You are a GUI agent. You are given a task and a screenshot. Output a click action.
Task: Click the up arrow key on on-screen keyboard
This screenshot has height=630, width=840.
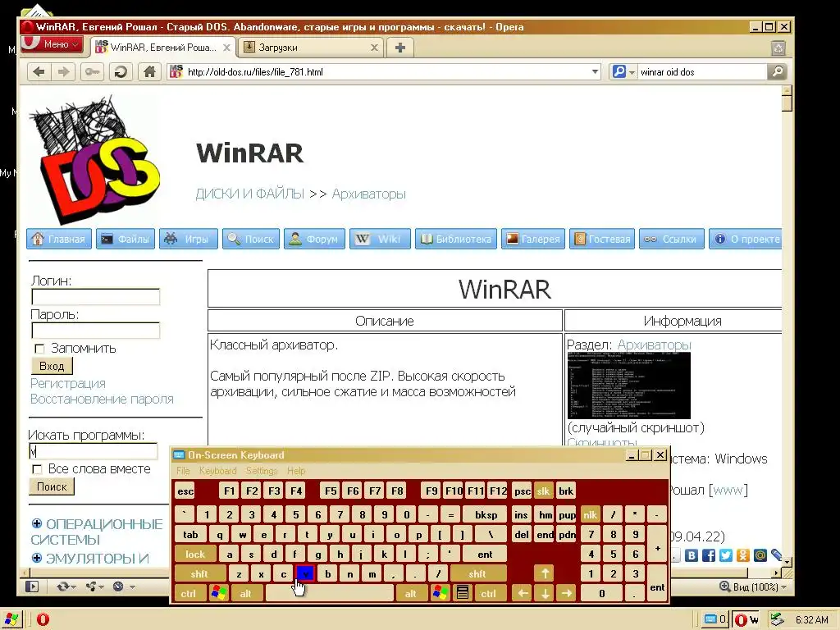545,573
